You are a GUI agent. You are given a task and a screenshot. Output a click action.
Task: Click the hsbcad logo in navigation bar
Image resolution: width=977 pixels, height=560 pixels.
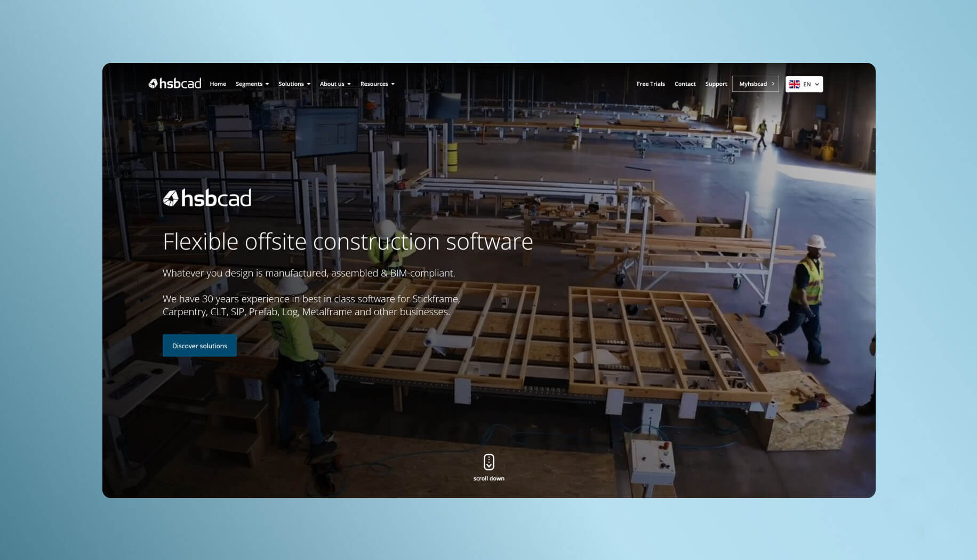coord(174,84)
